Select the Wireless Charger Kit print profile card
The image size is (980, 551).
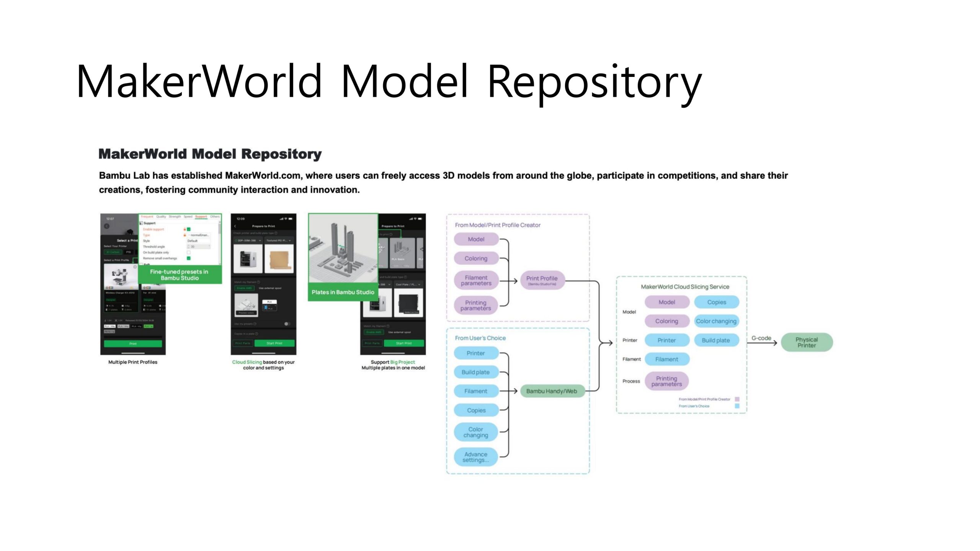121,288
